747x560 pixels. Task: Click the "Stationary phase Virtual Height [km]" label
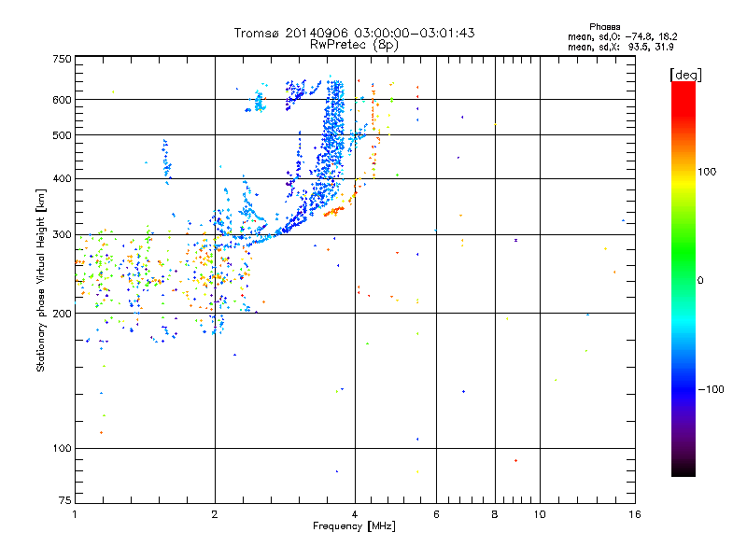click(x=40, y=280)
